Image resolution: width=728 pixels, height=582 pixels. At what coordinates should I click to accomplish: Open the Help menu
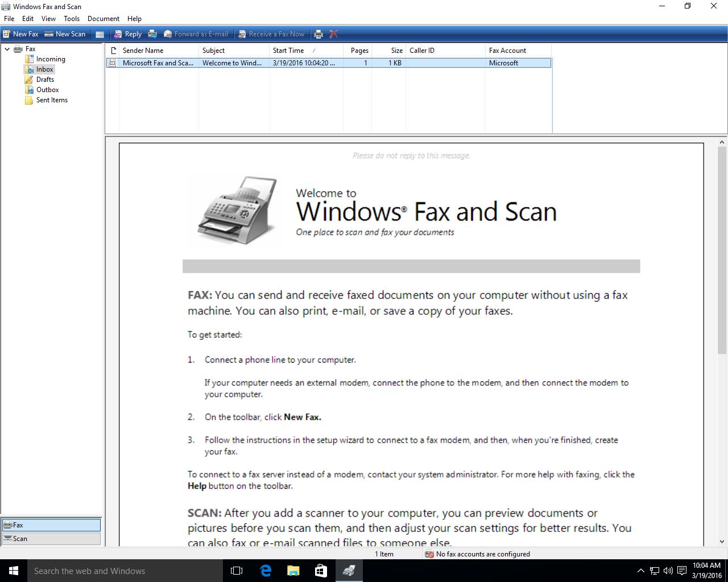click(x=134, y=19)
